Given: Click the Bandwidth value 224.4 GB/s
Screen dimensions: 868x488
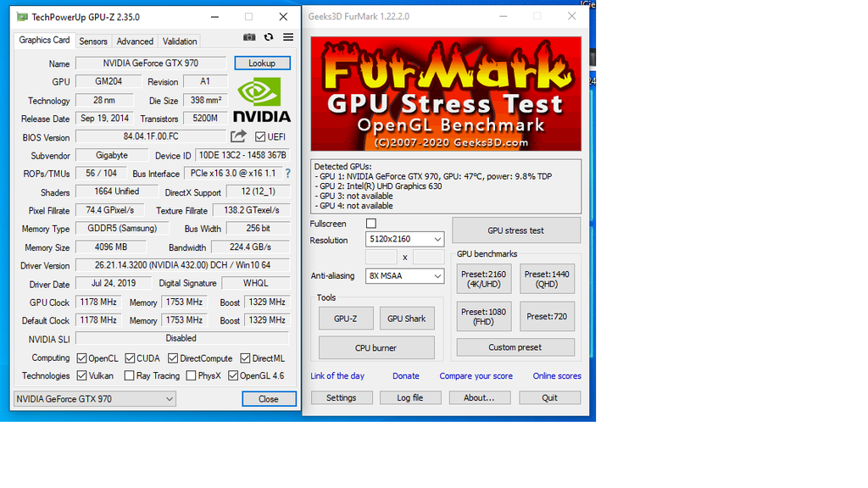Looking at the screenshot, I should (x=251, y=247).
